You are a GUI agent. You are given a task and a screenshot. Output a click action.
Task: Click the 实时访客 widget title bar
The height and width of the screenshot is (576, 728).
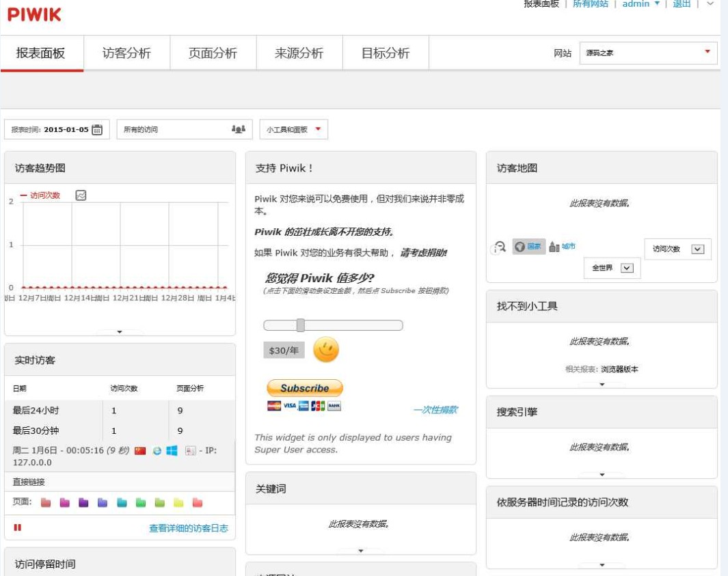[x=120, y=359]
